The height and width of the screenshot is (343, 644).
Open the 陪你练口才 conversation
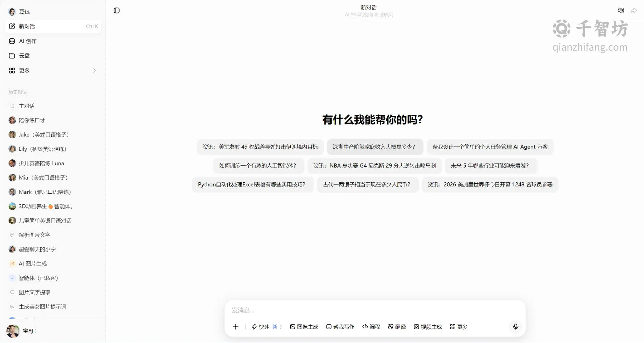click(x=53, y=120)
